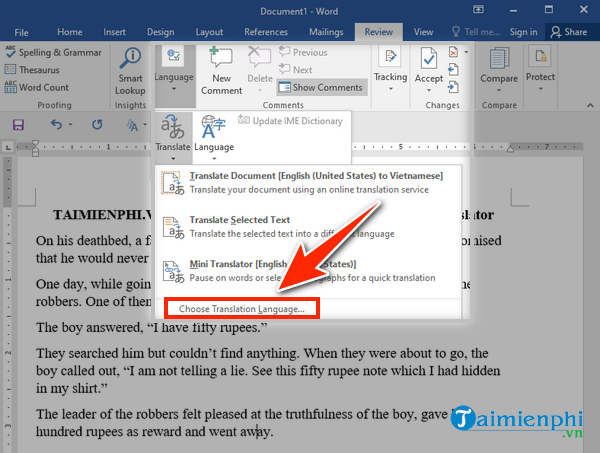Click Sign in
600x453 pixels.
coord(523,32)
